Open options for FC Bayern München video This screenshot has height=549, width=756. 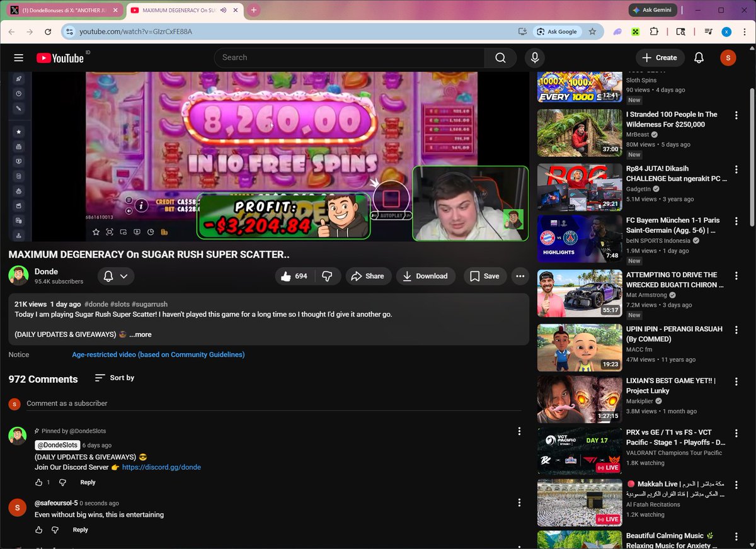click(x=736, y=222)
